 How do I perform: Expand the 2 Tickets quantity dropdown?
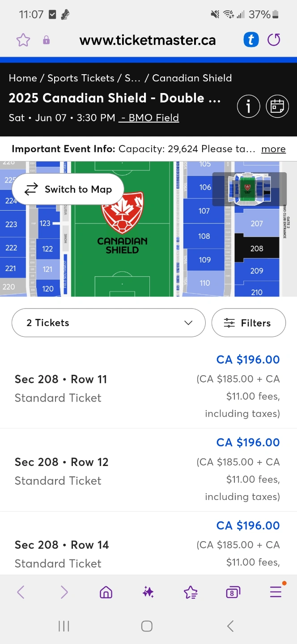click(x=109, y=323)
